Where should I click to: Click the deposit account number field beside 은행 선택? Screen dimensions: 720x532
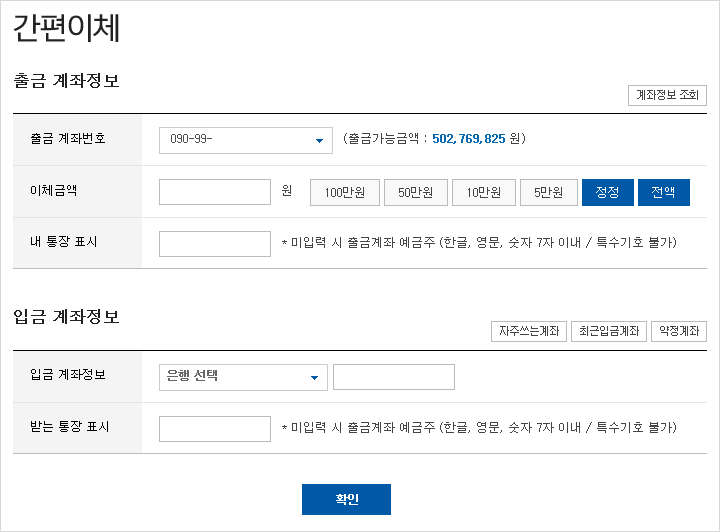point(394,377)
